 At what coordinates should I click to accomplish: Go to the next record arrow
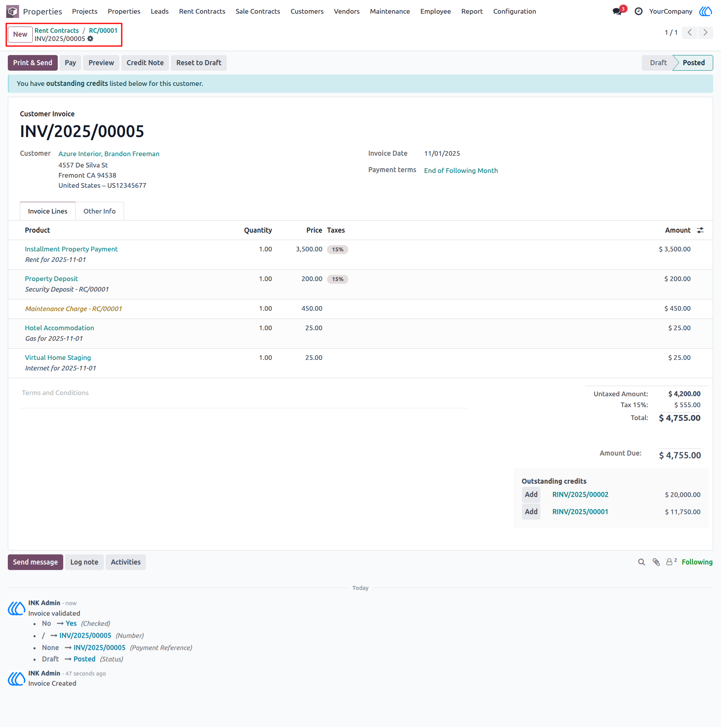point(705,32)
